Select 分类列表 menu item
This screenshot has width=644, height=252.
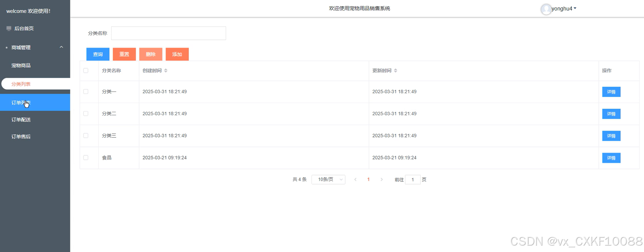point(36,84)
